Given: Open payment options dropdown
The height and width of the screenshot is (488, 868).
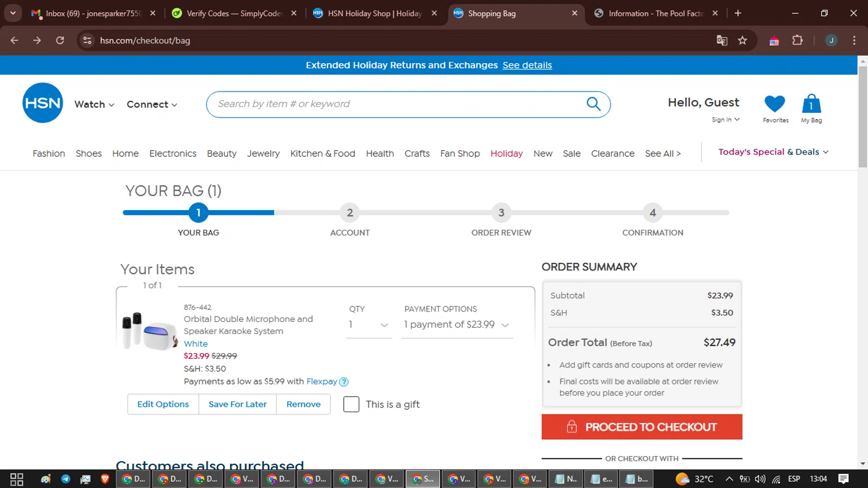Looking at the screenshot, I should [x=457, y=325].
